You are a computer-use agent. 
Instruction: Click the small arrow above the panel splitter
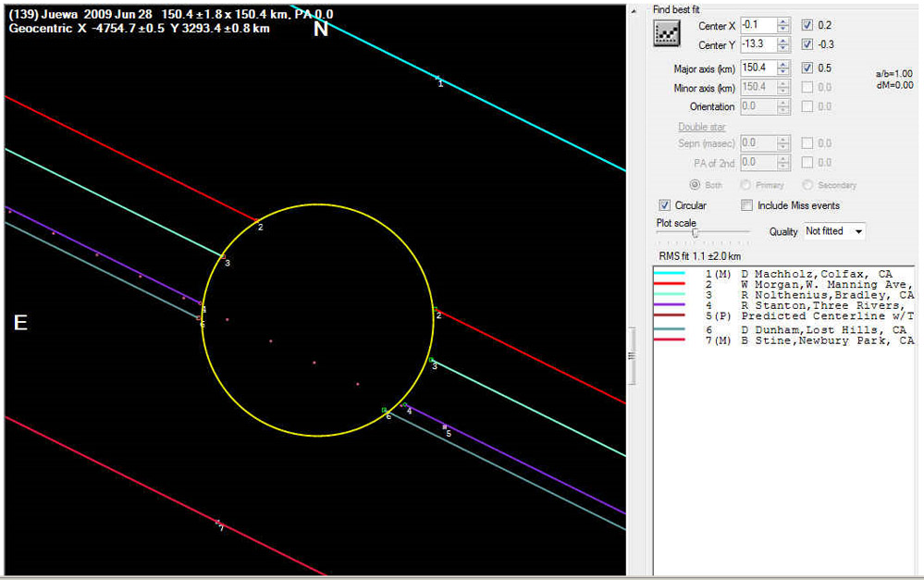click(634, 10)
